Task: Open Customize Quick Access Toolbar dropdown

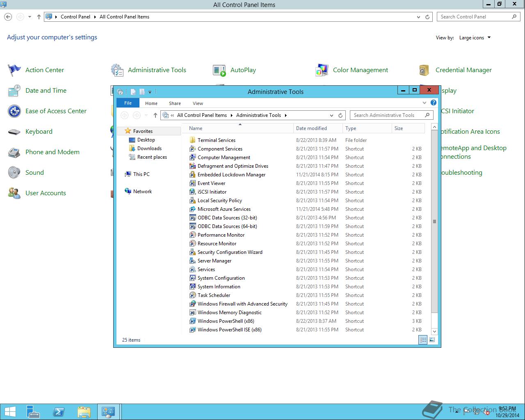Action: pyautogui.click(x=150, y=92)
